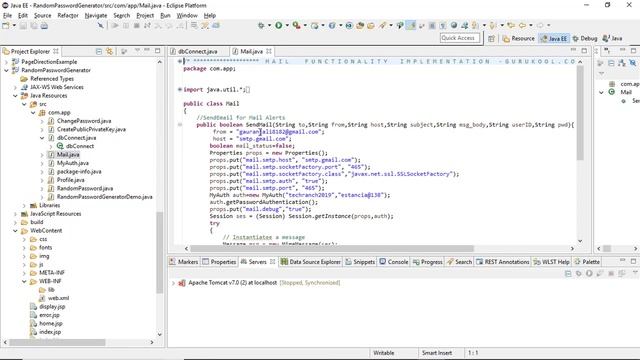Collapse the Java Resources node
Viewport: 640px width, 360px height.
15,96
